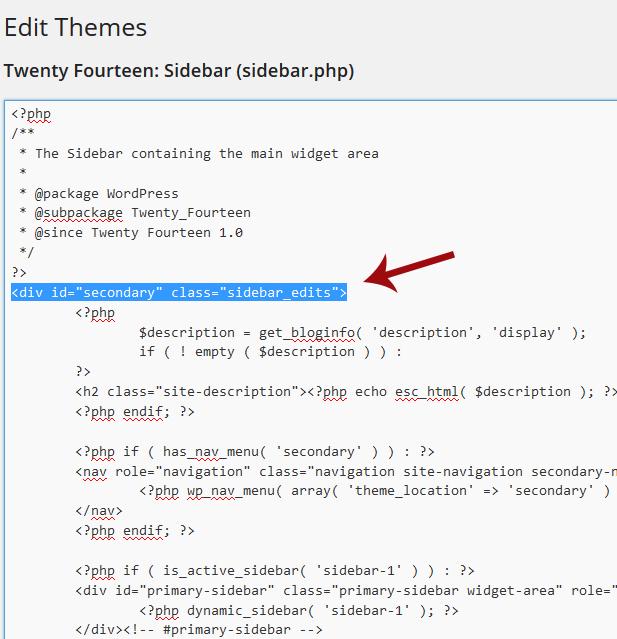Place cursor on has_nav_menu( 'secondary' ) line

255,451
